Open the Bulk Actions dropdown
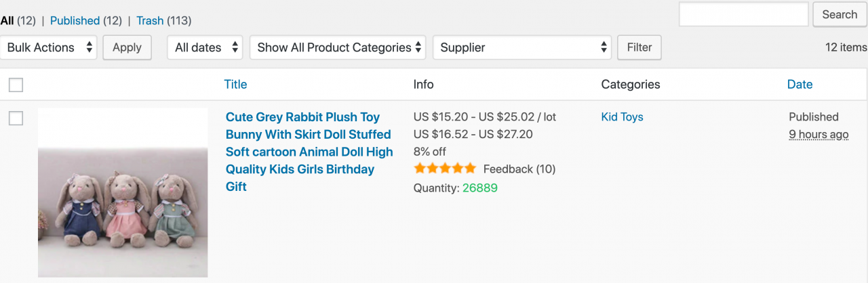 [50, 47]
